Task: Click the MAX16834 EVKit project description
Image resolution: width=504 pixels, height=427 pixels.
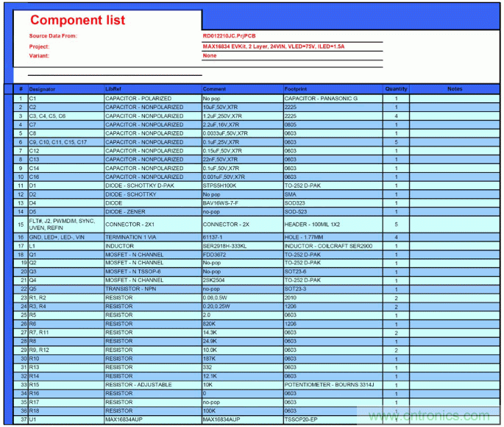Action: (274, 46)
